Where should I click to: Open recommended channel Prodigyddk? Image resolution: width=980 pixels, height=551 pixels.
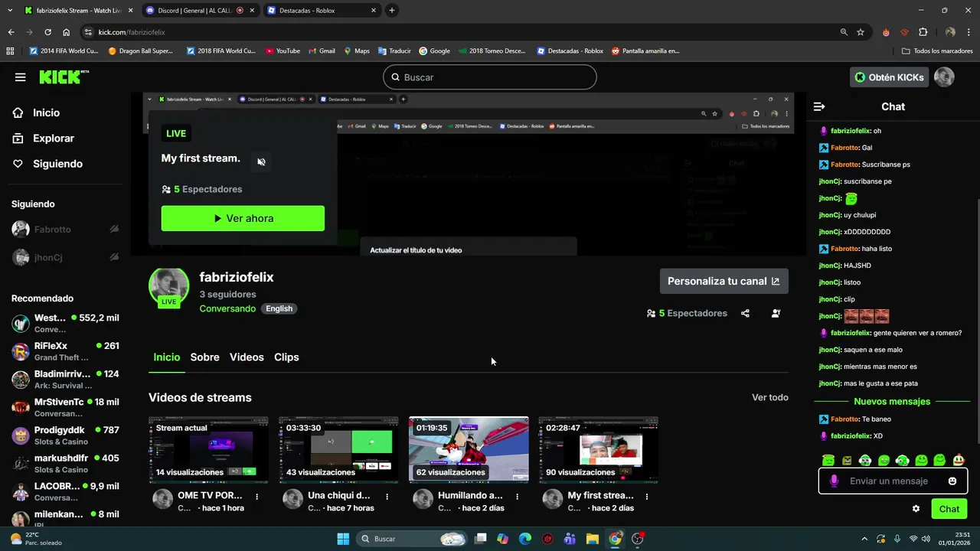(65, 435)
